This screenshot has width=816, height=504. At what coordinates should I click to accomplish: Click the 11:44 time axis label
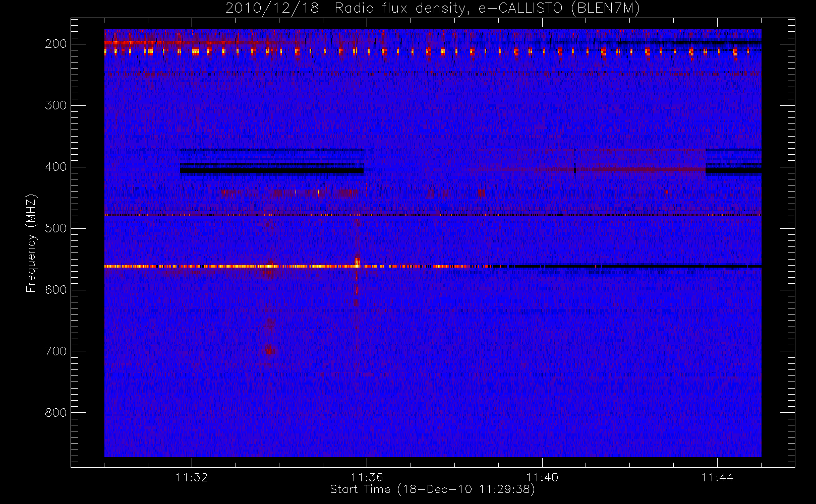point(717,477)
